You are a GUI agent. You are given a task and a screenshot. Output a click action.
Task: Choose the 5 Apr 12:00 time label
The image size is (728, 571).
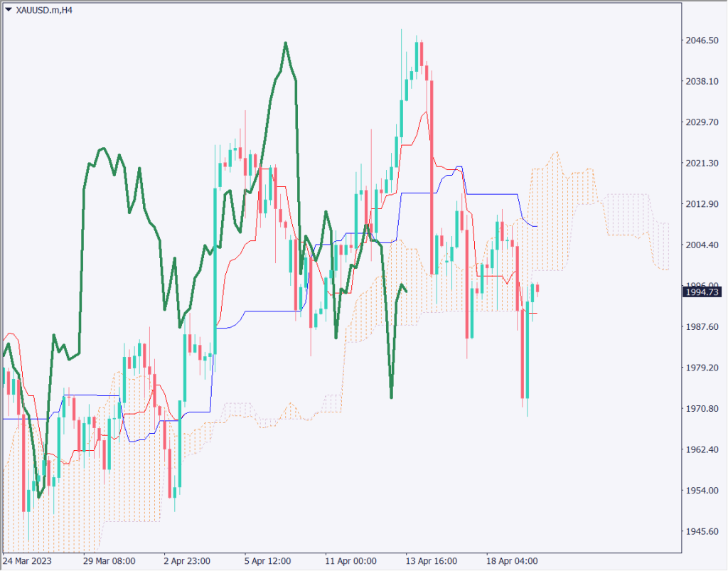coord(267,561)
